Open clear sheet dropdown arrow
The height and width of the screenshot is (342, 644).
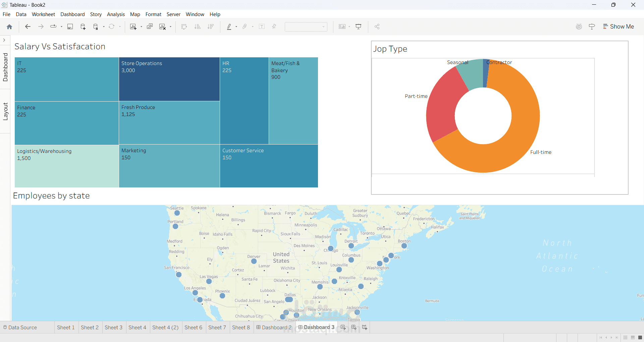coord(171,26)
